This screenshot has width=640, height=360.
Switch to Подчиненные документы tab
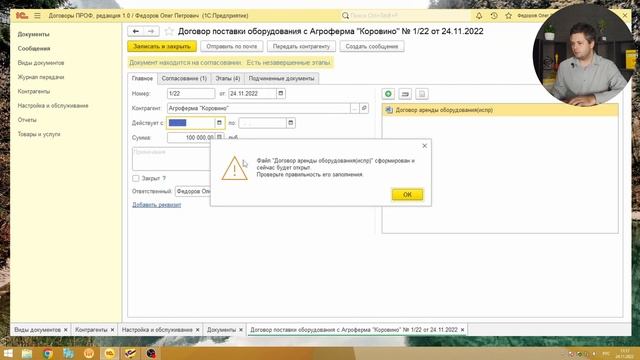(282, 78)
